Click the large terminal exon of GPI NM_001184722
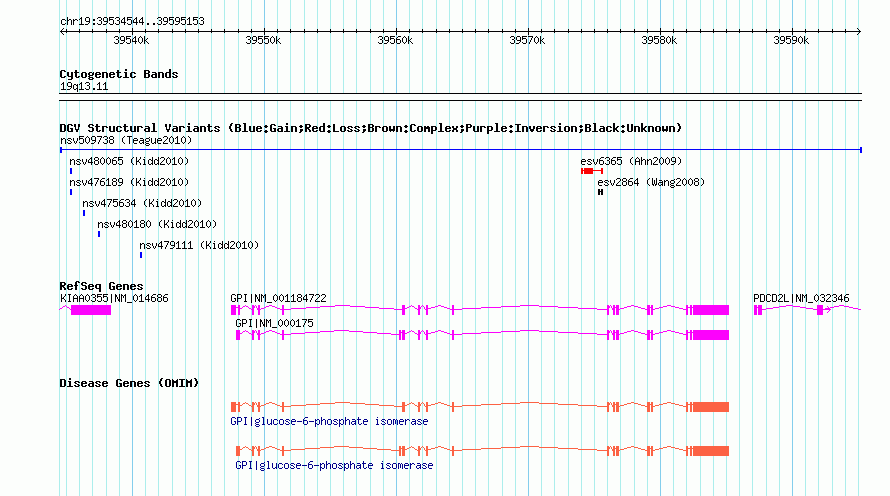Image resolution: width=890 pixels, height=496 pixels. (x=711, y=310)
